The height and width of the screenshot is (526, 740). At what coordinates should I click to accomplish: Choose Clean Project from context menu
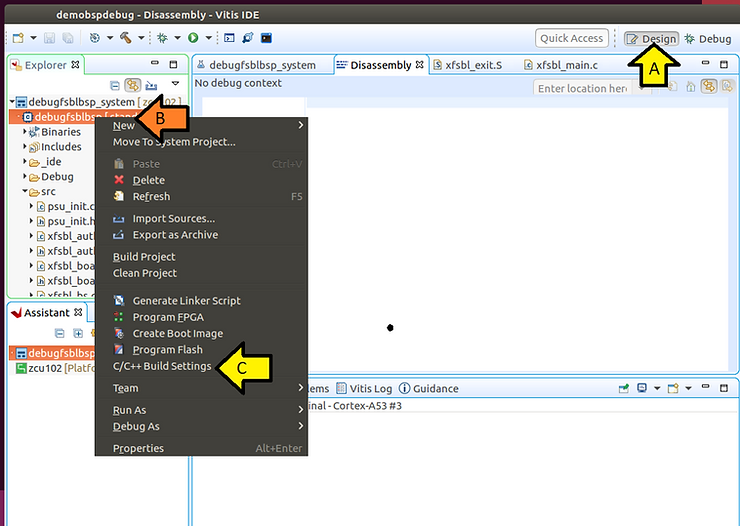pos(202,273)
